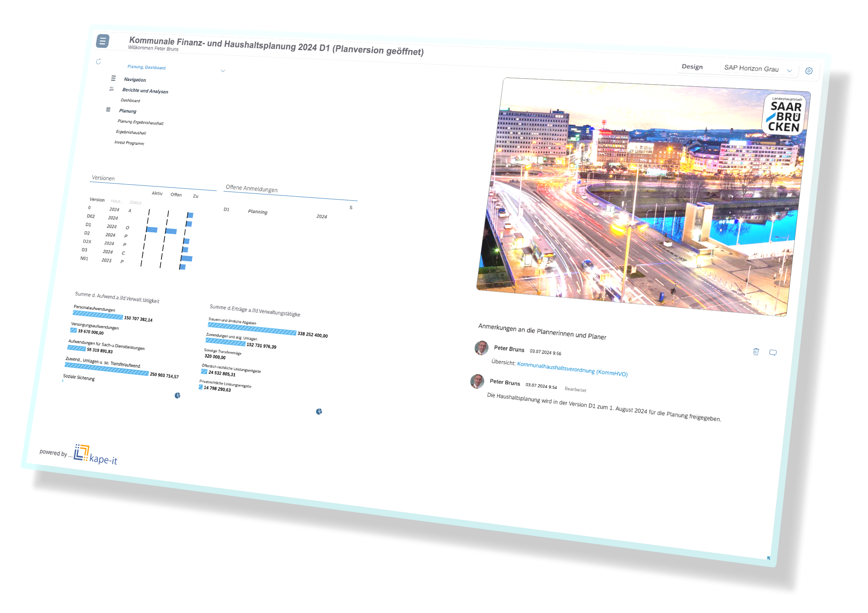Click the Planung, Dashboard breadcrumb link
This screenshot has width=868, height=613.
coord(147,67)
